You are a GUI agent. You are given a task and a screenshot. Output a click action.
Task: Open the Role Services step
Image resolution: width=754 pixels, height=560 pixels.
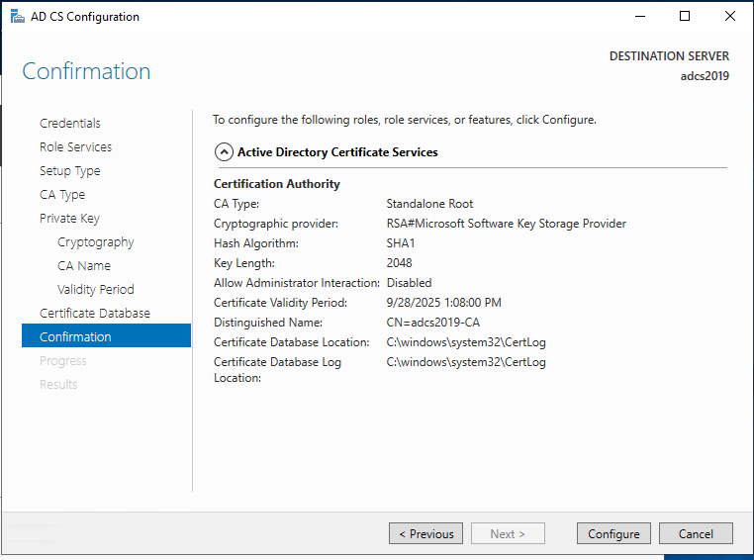[x=75, y=147]
